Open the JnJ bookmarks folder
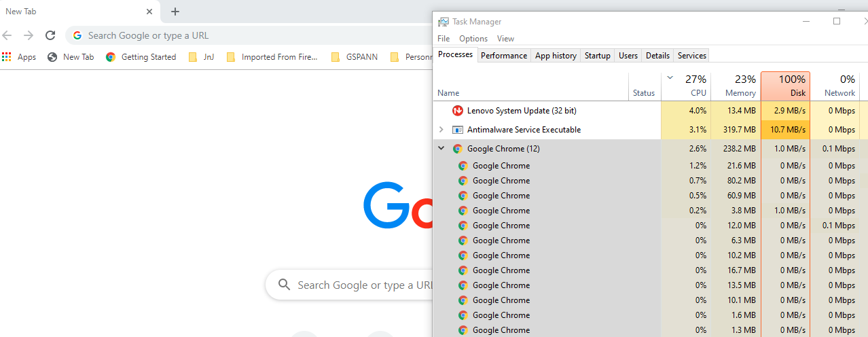 tap(201, 57)
